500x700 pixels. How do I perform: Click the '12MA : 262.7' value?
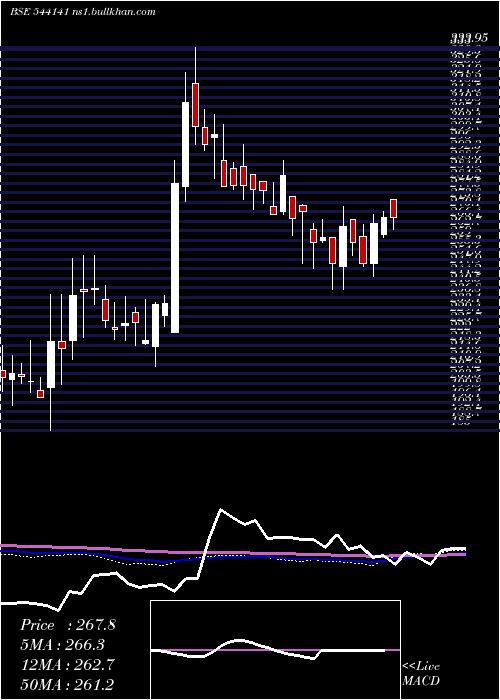67,665
